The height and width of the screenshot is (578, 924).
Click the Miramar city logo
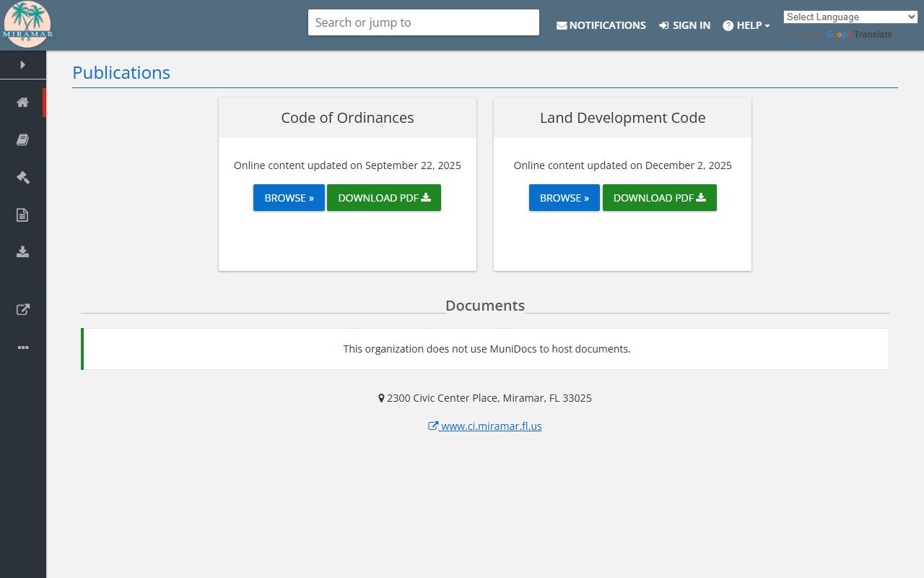tap(27, 25)
